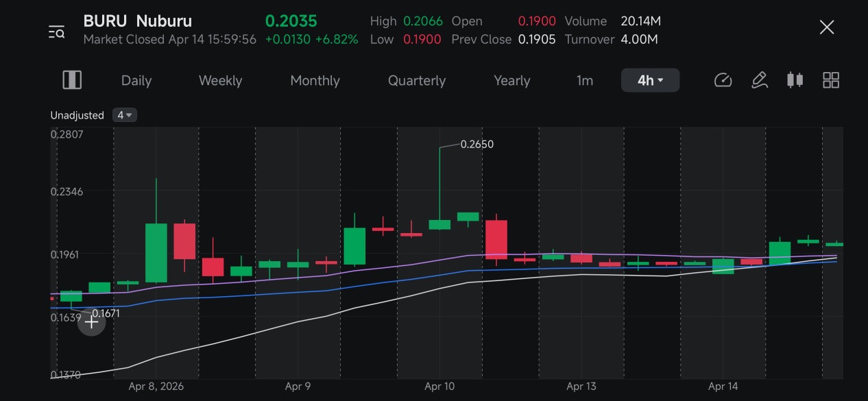Choose the Yearly timeframe
The image size is (868, 401).
tap(512, 80)
